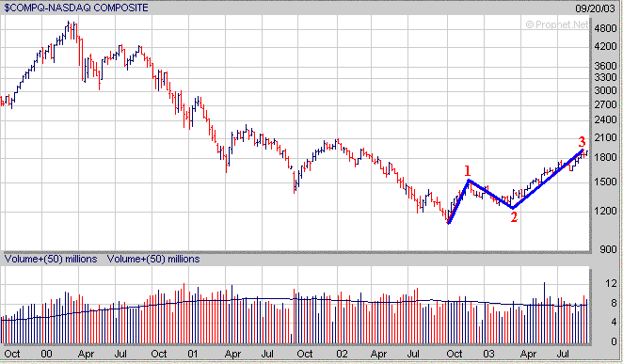Screen dimensions: 623x364
Task: Click the 3300 price axis label
Action: coord(605,77)
